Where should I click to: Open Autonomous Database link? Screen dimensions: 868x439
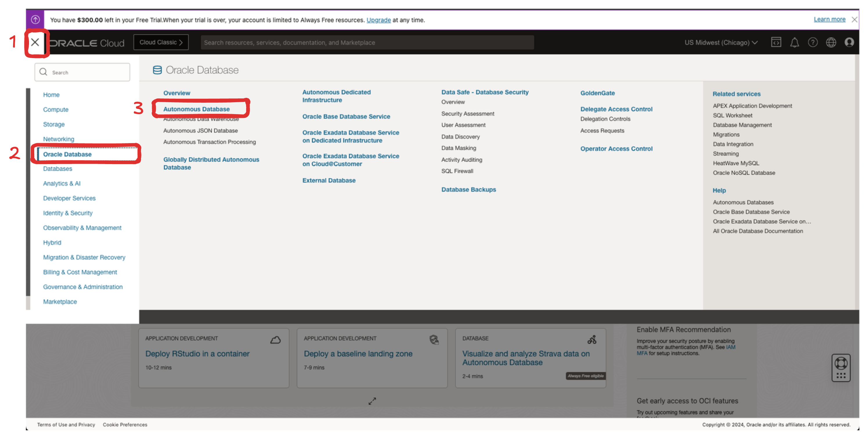(x=196, y=109)
